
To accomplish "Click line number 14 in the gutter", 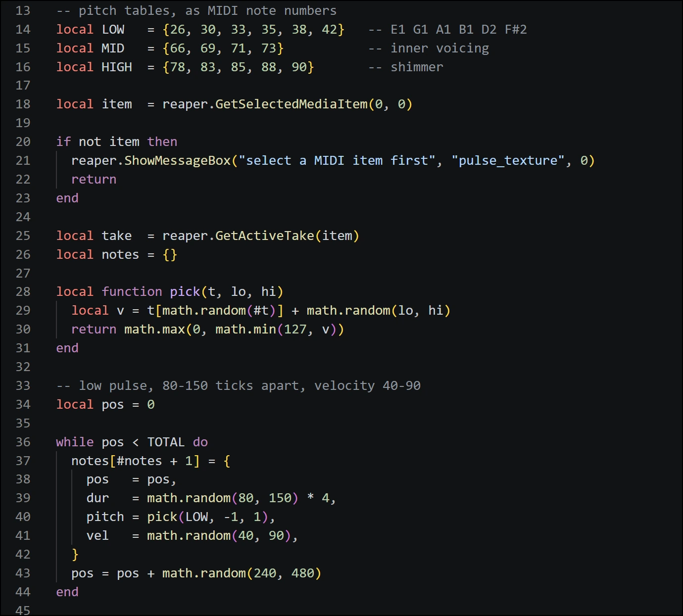I will [23, 29].
